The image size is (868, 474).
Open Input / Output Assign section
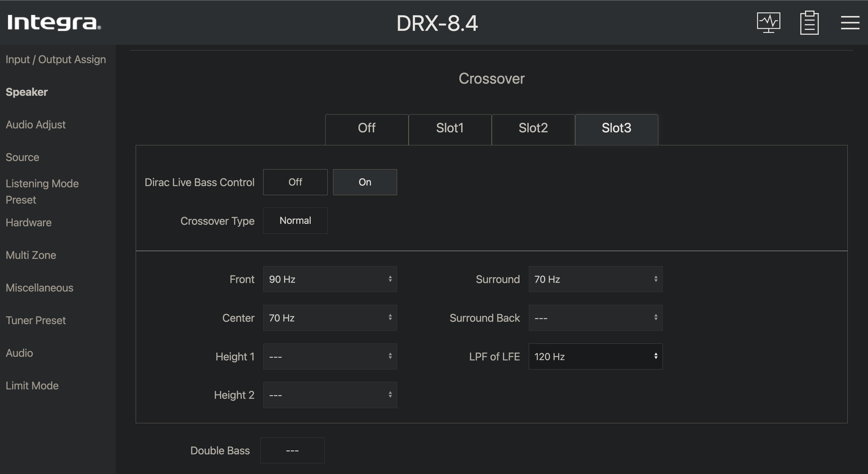56,59
